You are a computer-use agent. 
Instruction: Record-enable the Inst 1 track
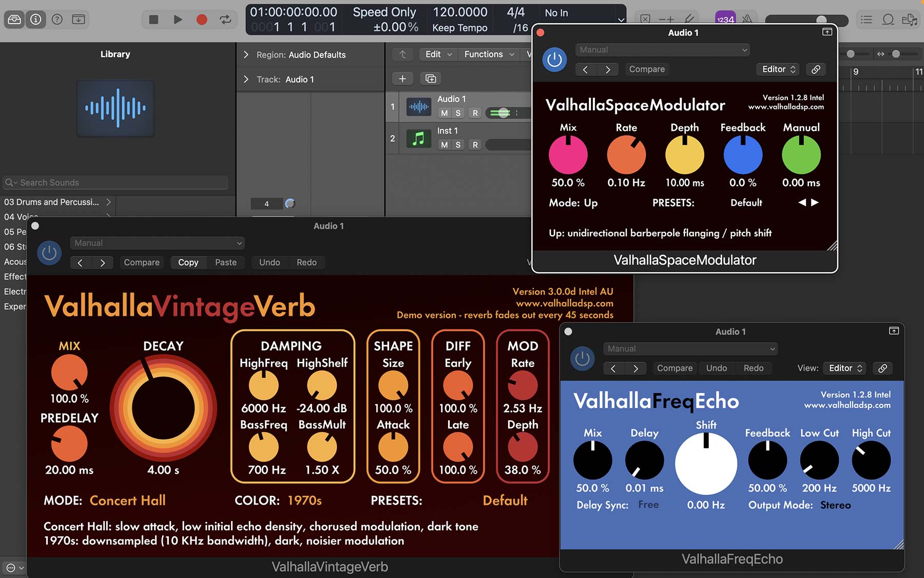pyautogui.click(x=475, y=145)
